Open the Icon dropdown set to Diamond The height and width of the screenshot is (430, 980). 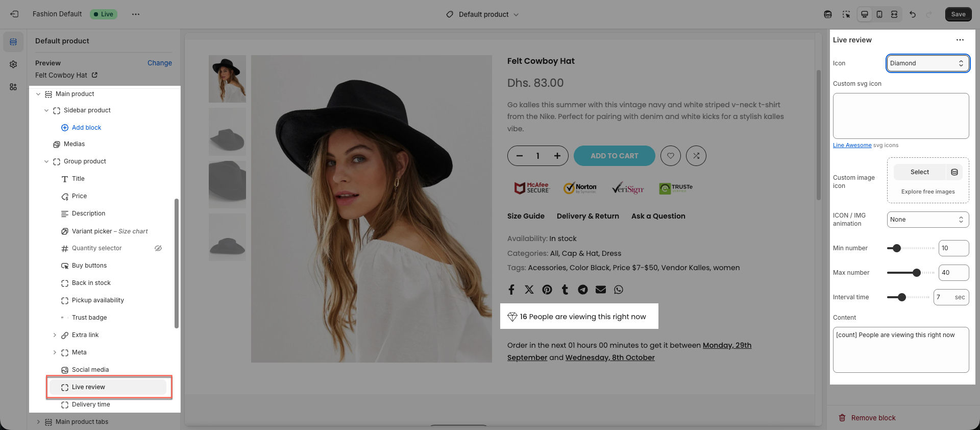pos(927,63)
